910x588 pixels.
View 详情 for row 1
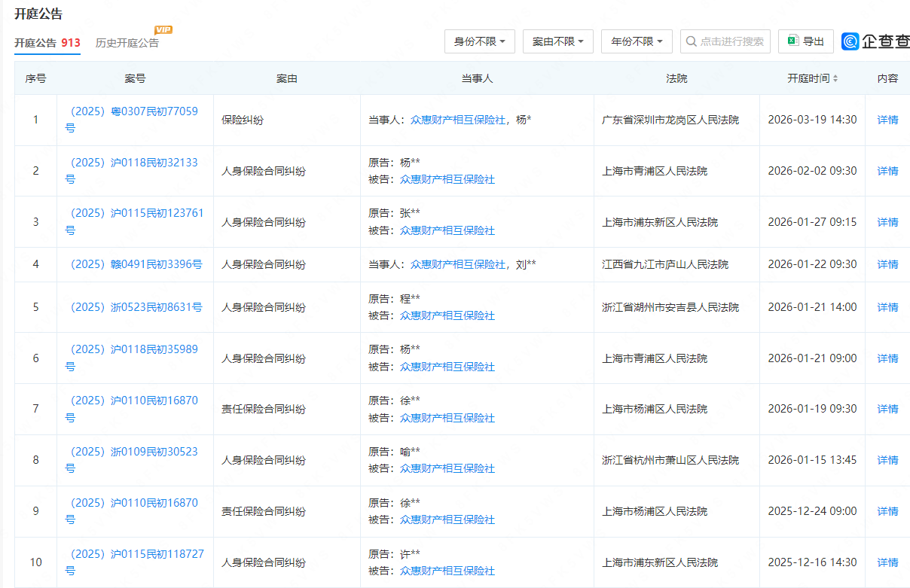pos(887,120)
